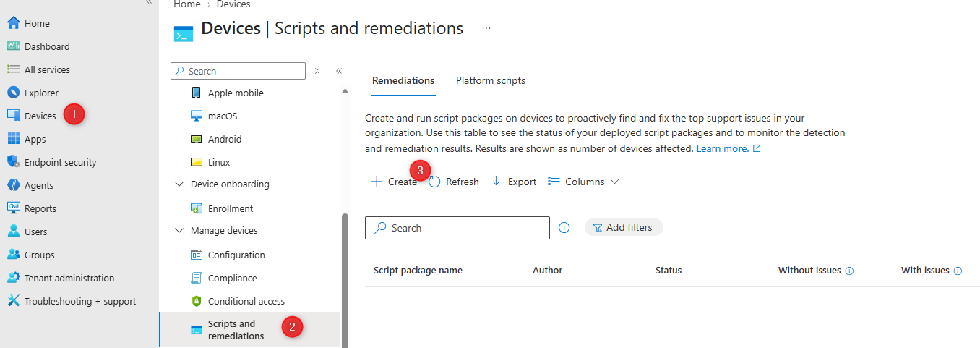
Task: Focus the script package Search box
Action: [x=457, y=228]
